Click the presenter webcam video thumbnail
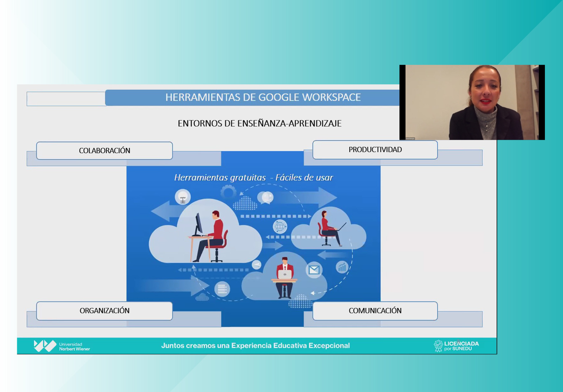This screenshot has width=563, height=392. point(472,102)
